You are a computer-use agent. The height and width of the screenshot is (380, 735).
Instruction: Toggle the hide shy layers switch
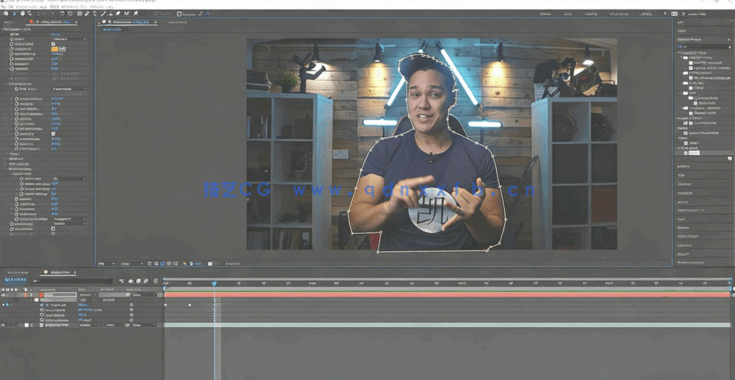click(131, 281)
